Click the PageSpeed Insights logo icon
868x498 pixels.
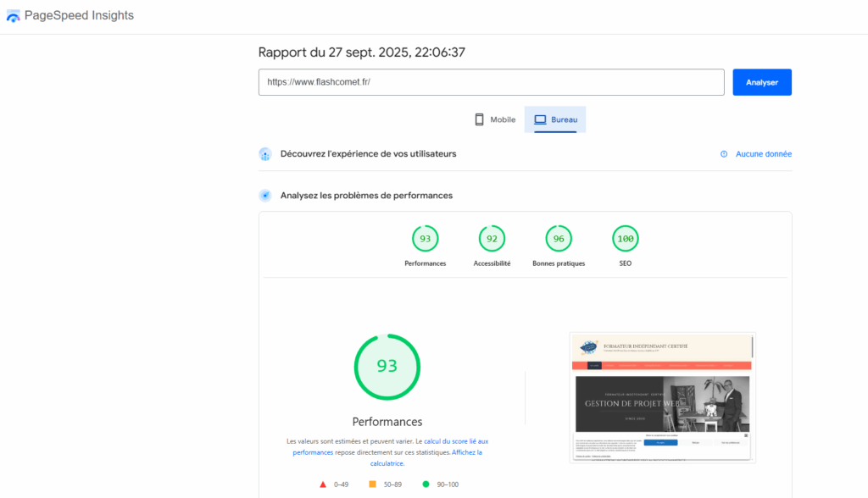click(x=14, y=16)
